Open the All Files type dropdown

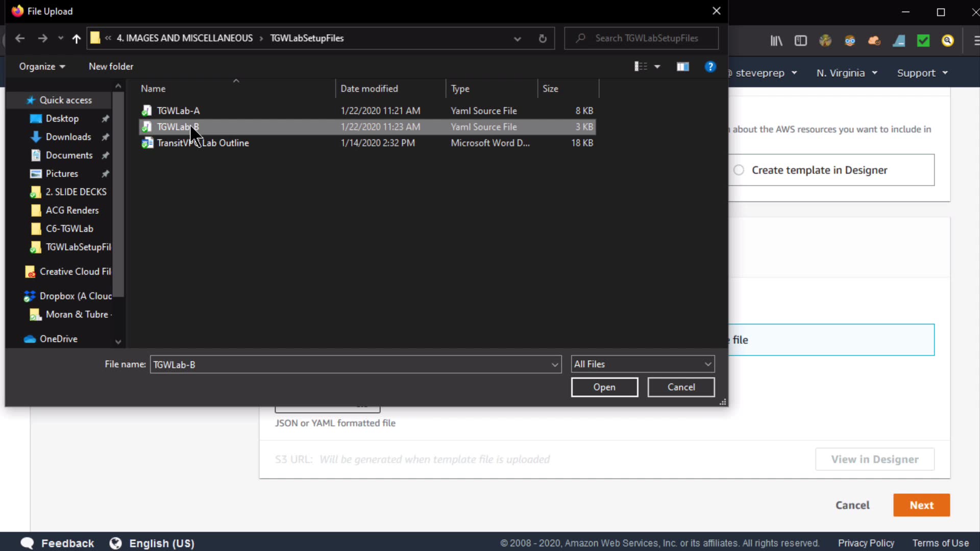[x=643, y=364]
